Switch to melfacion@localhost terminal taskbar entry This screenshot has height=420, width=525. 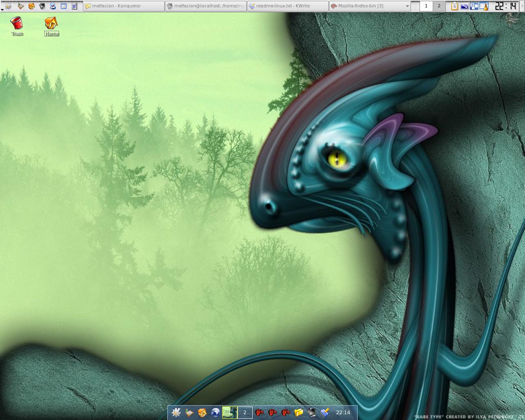click(x=205, y=6)
